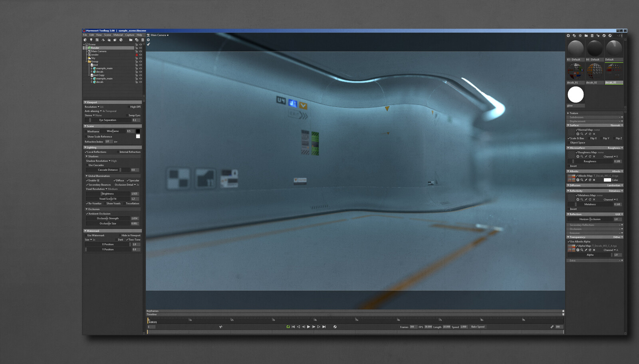Toggle loop playback green icon
639x364 pixels.
click(x=288, y=326)
